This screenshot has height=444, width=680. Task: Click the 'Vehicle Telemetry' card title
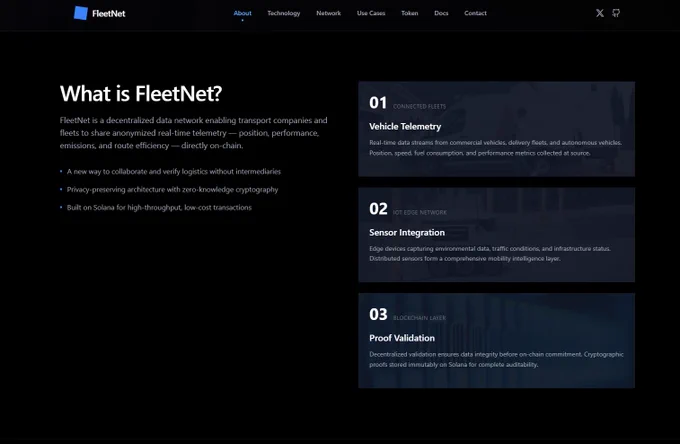pos(405,127)
